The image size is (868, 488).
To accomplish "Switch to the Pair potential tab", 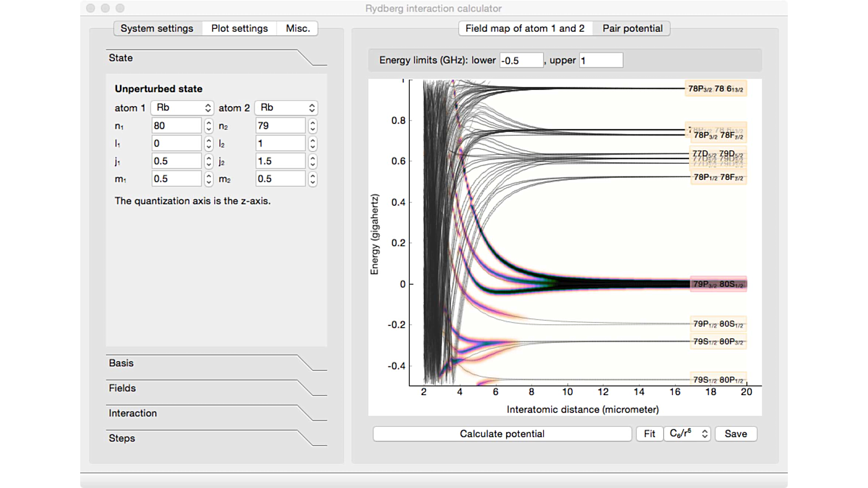I will (631, 28).
